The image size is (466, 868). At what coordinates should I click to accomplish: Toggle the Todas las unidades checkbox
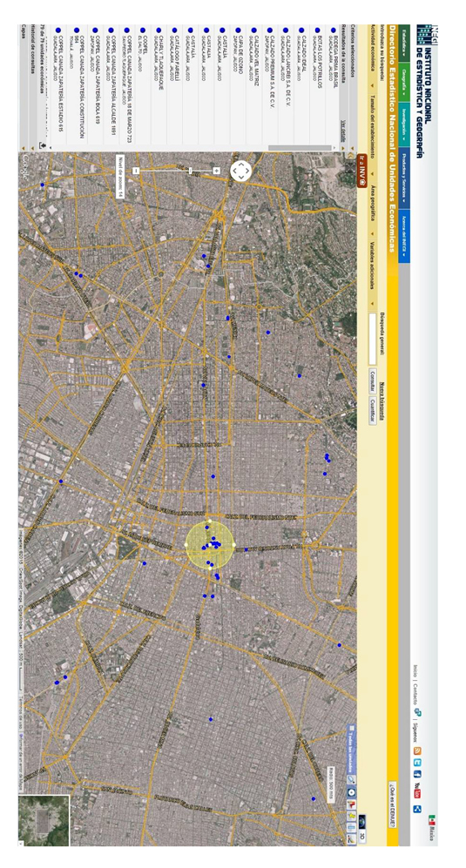click(352, 728)
